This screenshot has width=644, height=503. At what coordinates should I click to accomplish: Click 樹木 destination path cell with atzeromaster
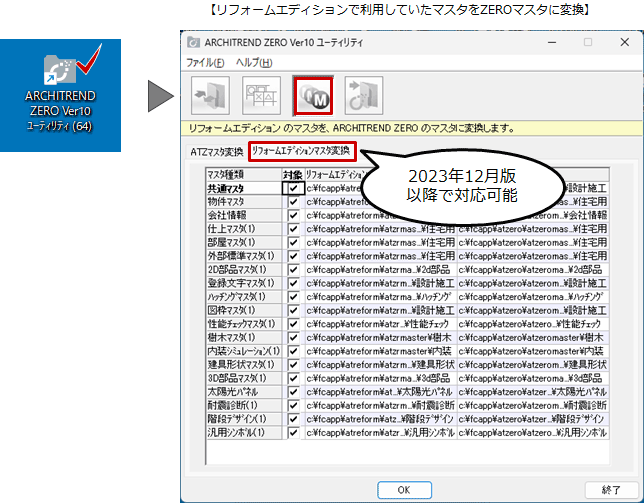point(533,338)
